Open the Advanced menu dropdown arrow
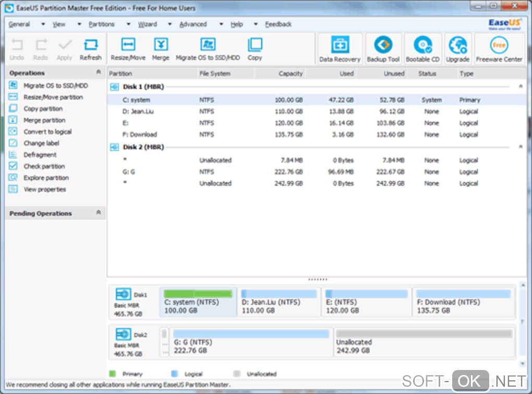The image size is (532, 394). (221, 24)
